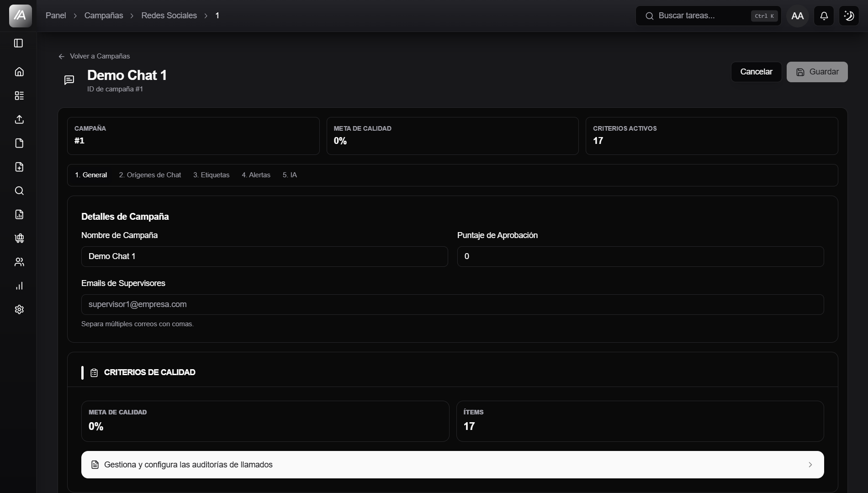Go to Redes Sociales breadcrumb

tap(169, 16)
